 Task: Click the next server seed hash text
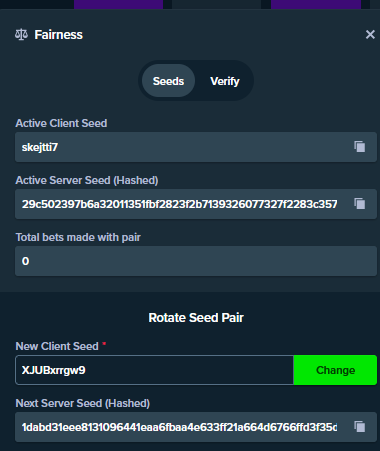click(179, 427)
